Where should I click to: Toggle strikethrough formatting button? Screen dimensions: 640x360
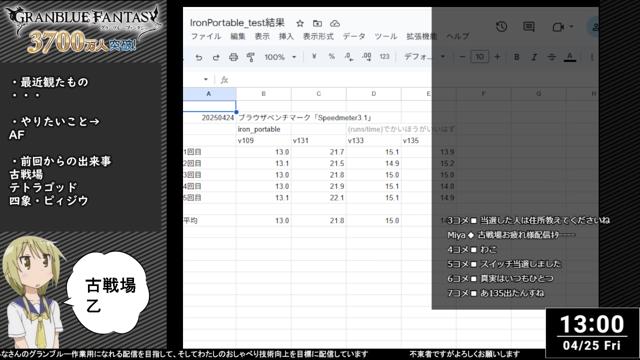pos(551,57)
